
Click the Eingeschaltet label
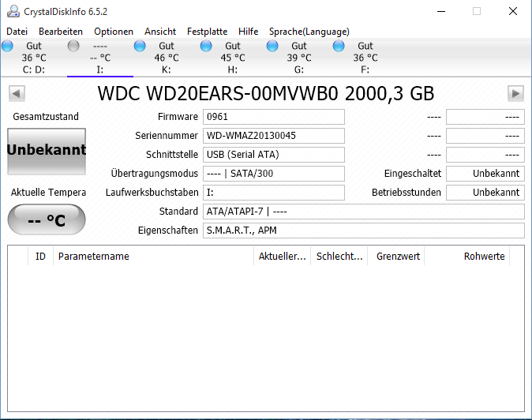pyautogui.click(x=413, y=174)
